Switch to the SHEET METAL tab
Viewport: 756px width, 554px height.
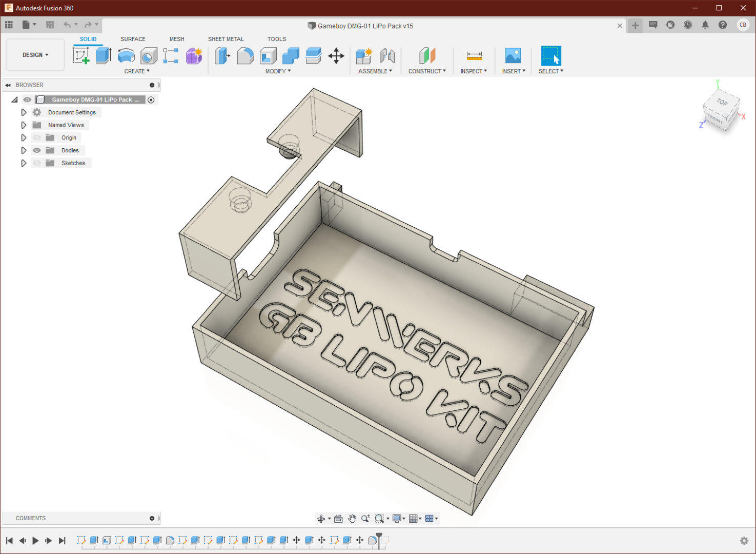click(226, 39)
